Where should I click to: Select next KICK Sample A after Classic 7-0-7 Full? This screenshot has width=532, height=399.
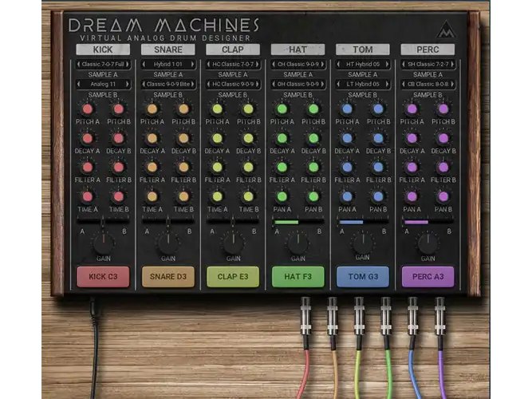tap(128, 64)
